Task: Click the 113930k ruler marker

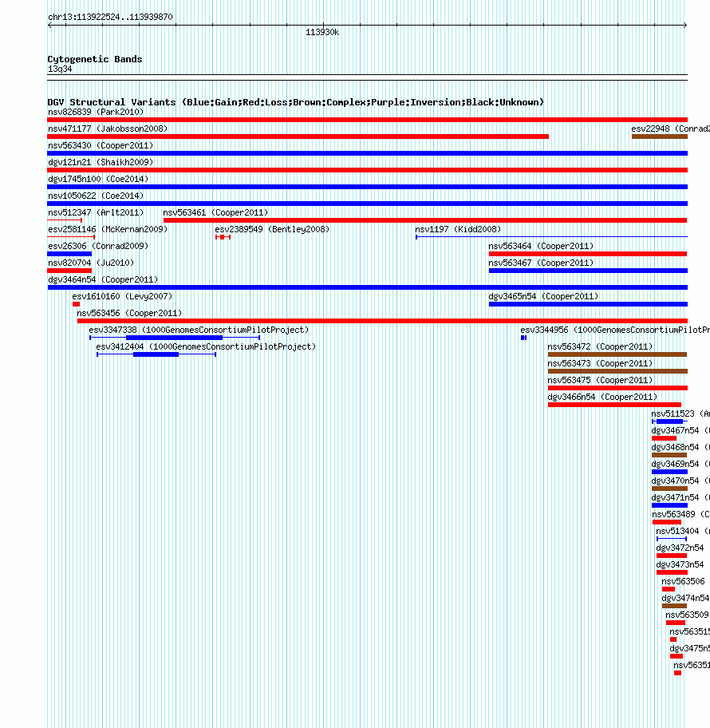Action: coord(322,32)
